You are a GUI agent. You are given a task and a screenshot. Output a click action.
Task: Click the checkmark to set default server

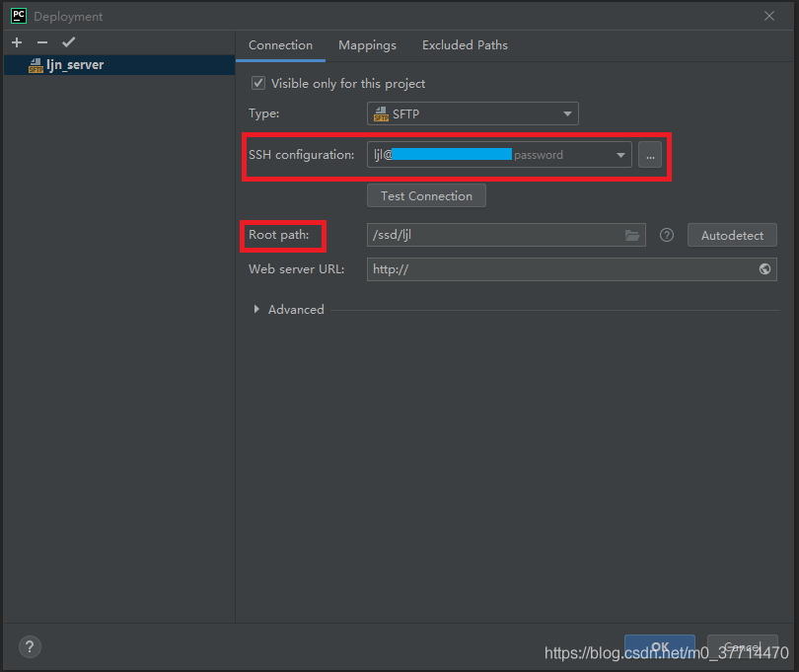click(68, 42)
